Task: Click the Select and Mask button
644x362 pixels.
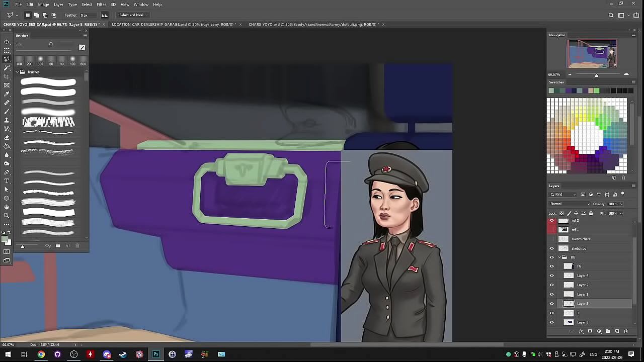Action: point(133,15)
